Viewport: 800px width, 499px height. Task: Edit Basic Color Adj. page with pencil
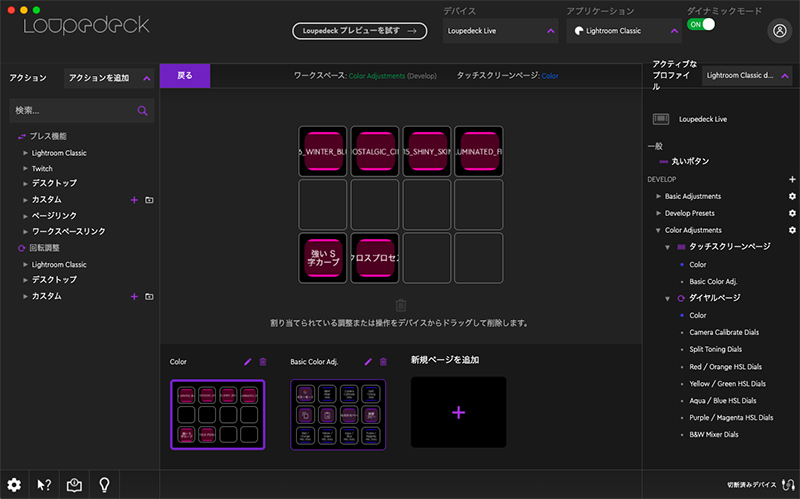(368, 362)
